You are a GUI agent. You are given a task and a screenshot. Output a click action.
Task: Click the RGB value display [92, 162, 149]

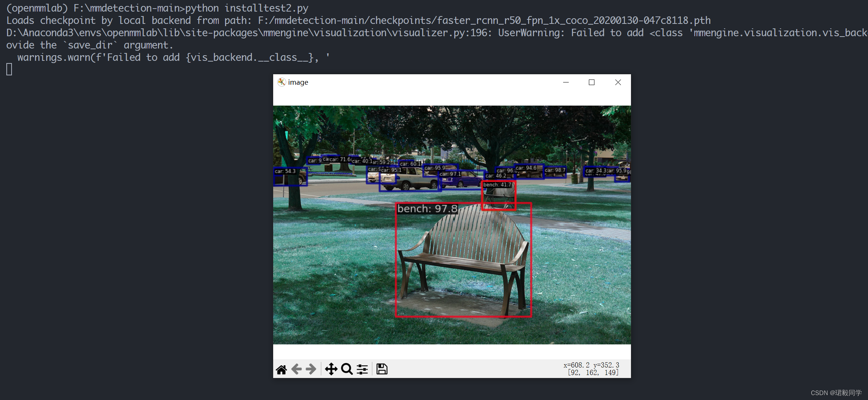[593, 372]
